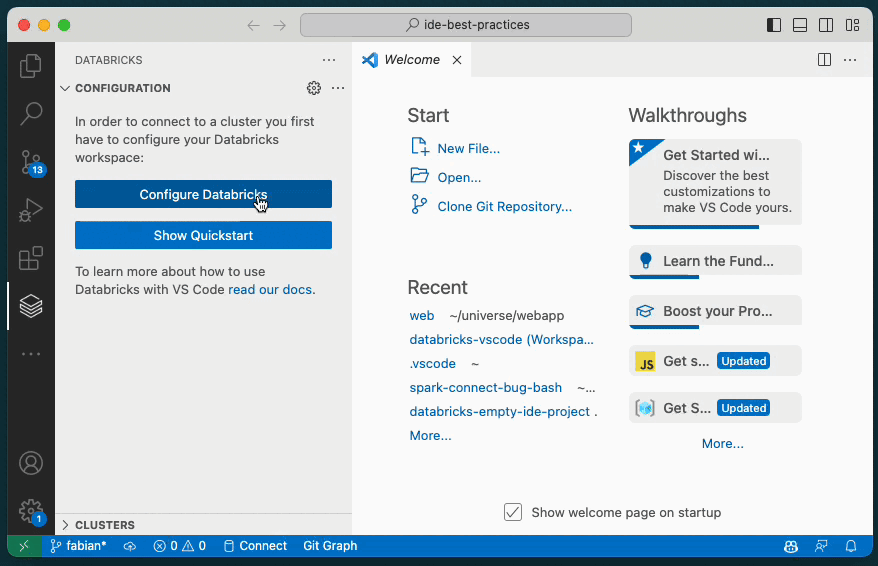Open the Accounts menu icon
Viewport: 878px width, 566px height.
pyautogui.click(x=31, y=463)
